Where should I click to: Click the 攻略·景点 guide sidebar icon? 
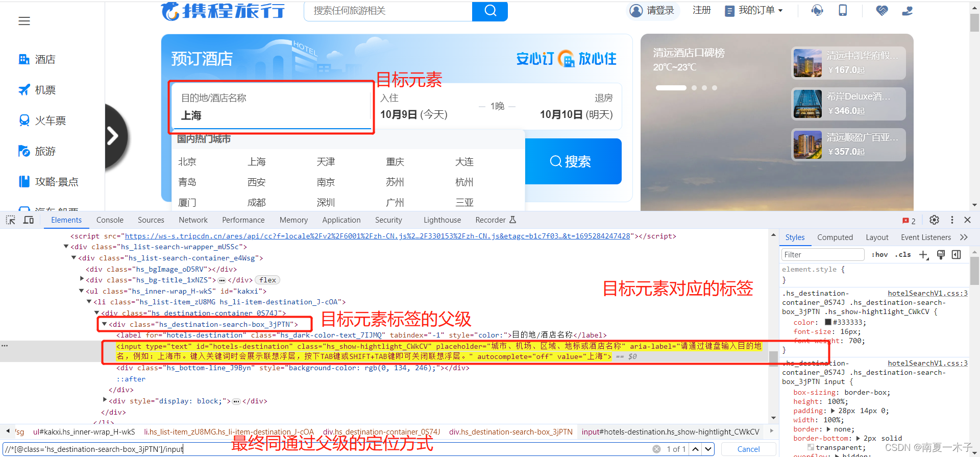pos(24,182)
